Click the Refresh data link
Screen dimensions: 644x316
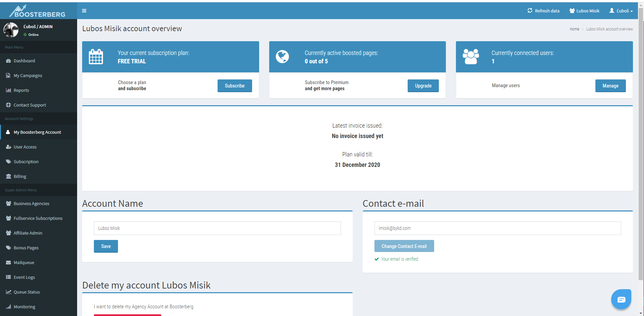point(543,11)
